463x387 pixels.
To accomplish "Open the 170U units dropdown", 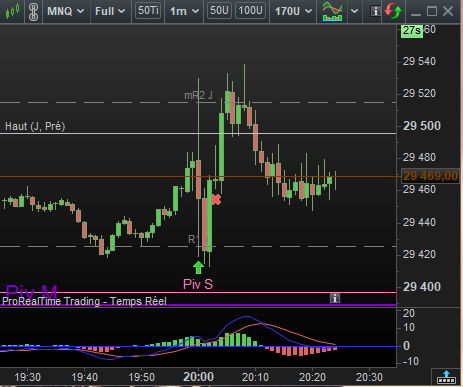I will pos(293,11).
